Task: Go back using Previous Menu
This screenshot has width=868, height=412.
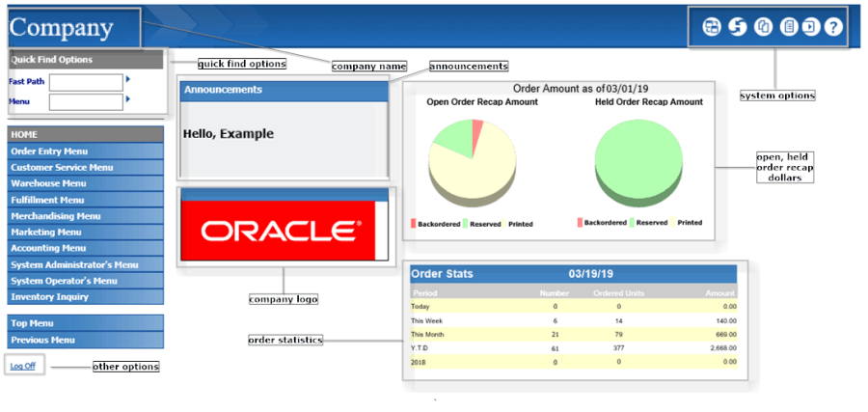Action: (x=86, y=340)
